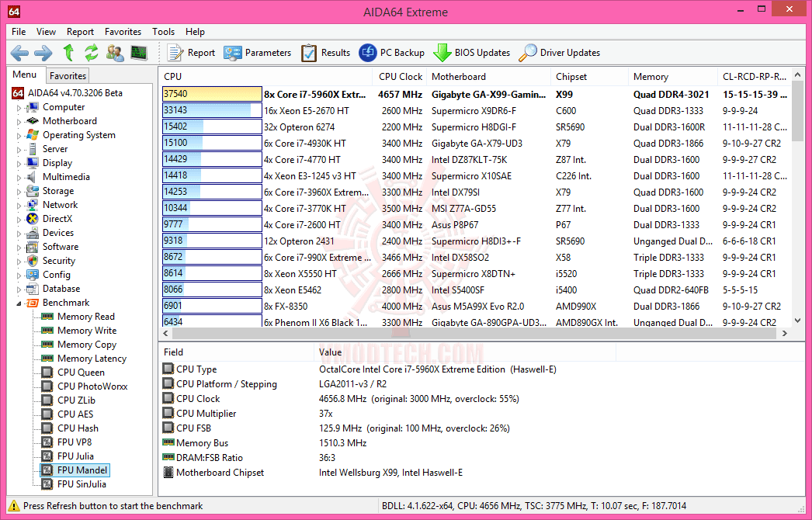Click the Forward arrow toolbar icon

[43, 53]
